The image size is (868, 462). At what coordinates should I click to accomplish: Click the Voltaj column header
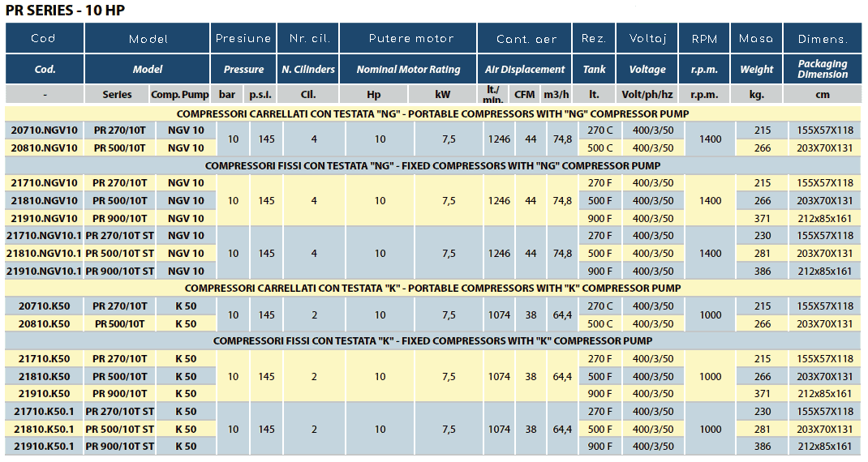[647, 38]
